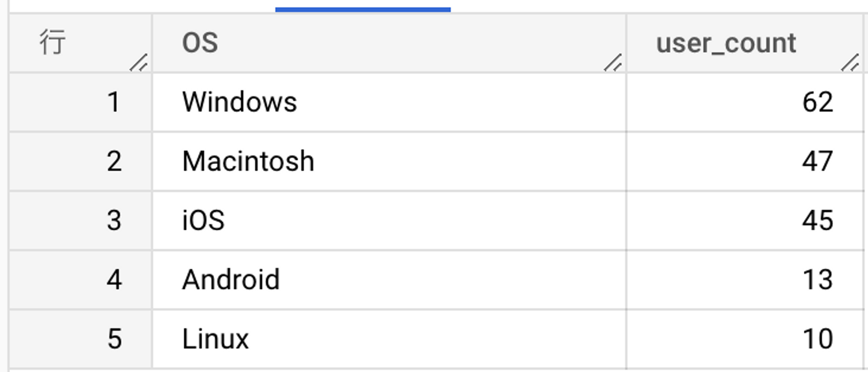Select the Macintosh cell

(x=389, y=161)
